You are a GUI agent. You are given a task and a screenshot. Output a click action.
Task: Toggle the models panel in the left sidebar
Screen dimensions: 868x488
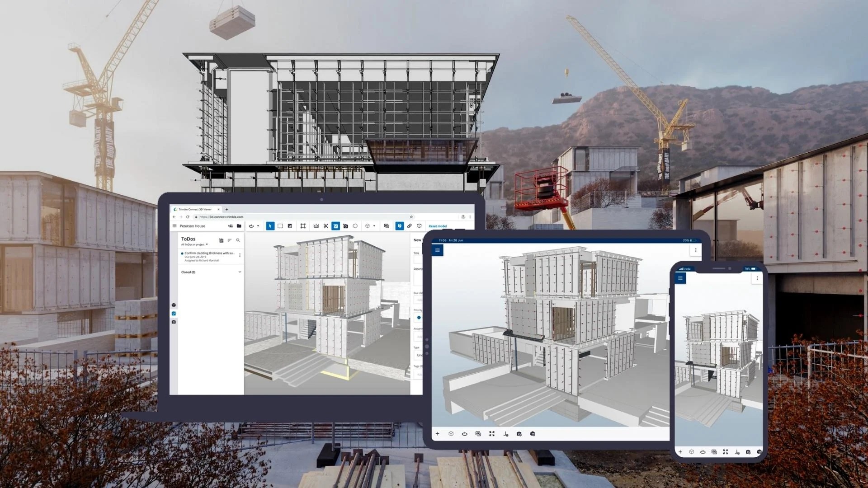point(174,305)
